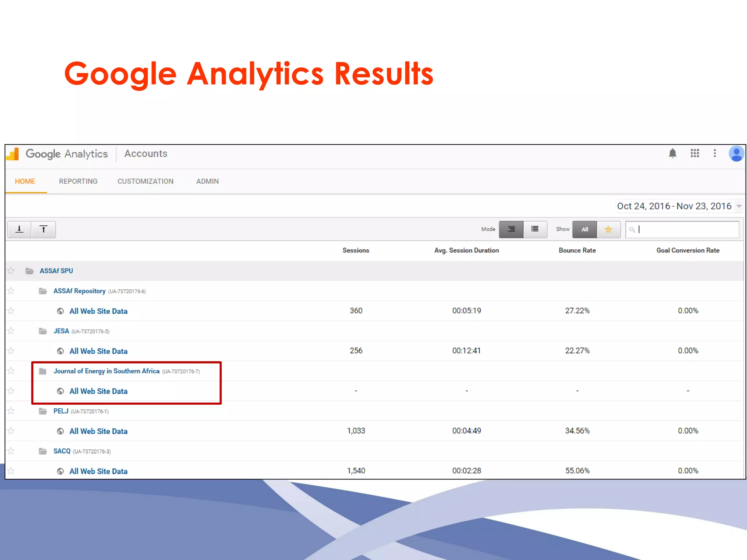Open the SACQ property link
Viewport: 747px width, 560px height.
62,451
